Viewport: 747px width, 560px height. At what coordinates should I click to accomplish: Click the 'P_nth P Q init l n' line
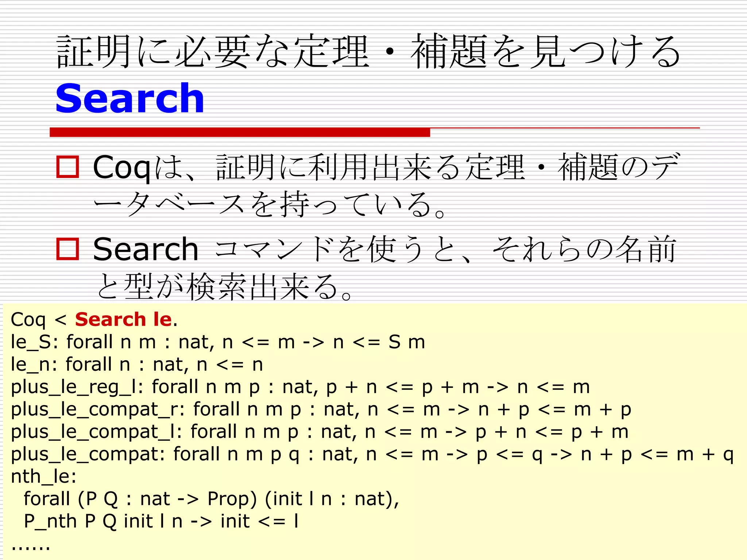tap(161, 521)
